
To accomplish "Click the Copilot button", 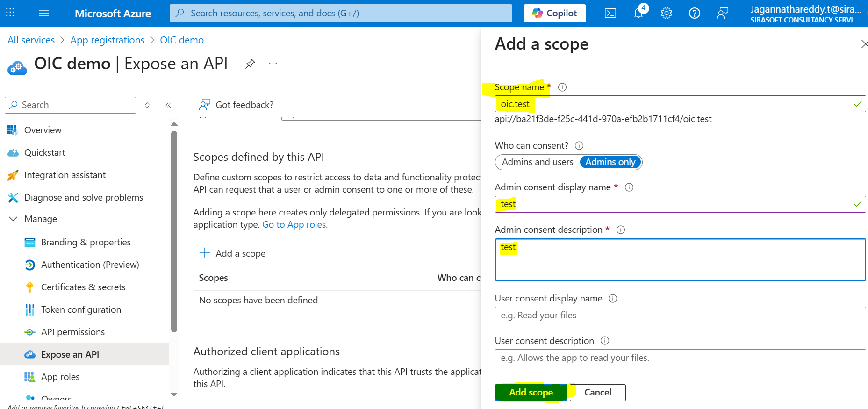I will [555, 13].
